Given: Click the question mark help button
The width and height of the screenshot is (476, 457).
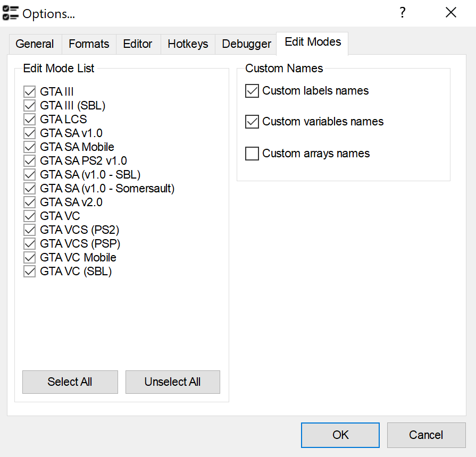Looking at the screenshot, I should (403, 13).
